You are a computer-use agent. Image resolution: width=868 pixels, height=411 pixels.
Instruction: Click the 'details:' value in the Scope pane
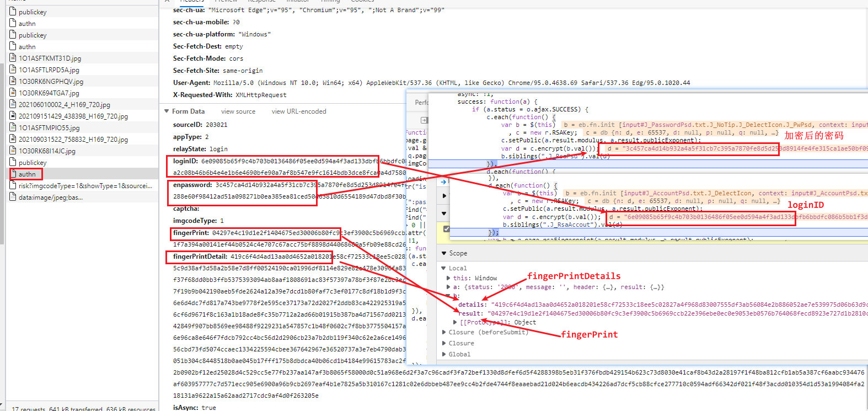(679, 305)
